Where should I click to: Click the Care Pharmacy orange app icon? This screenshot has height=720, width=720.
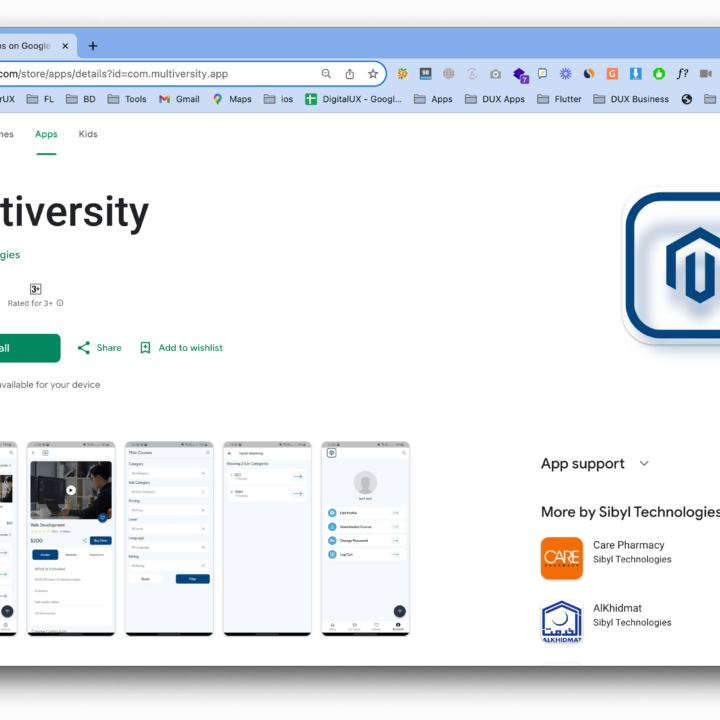click(x=562, y=558)
